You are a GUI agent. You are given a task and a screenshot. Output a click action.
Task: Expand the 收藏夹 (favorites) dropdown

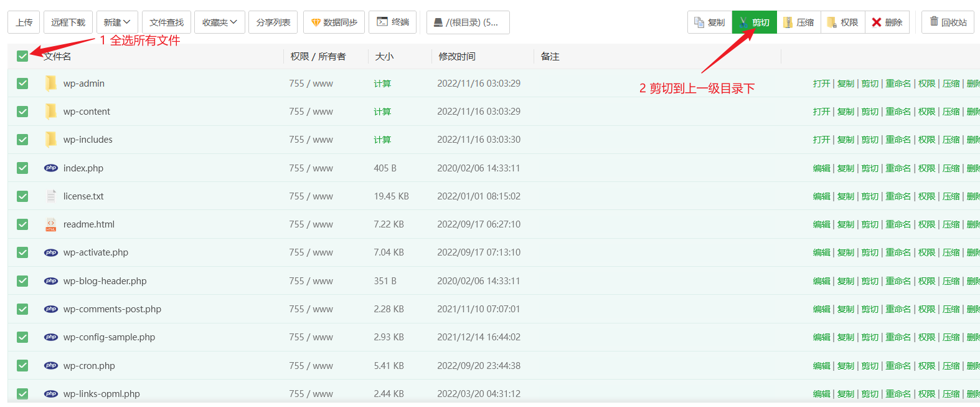coord(220,22)
